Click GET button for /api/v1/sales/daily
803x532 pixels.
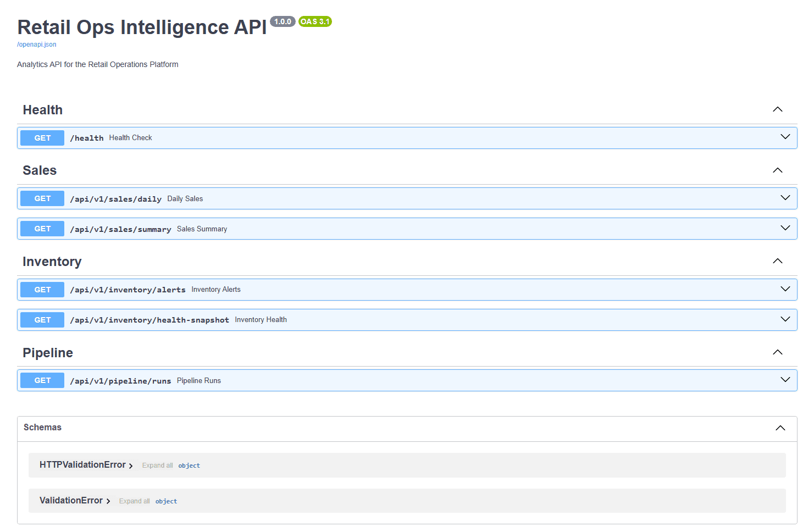pyautogui.click(x=42, y=198)
